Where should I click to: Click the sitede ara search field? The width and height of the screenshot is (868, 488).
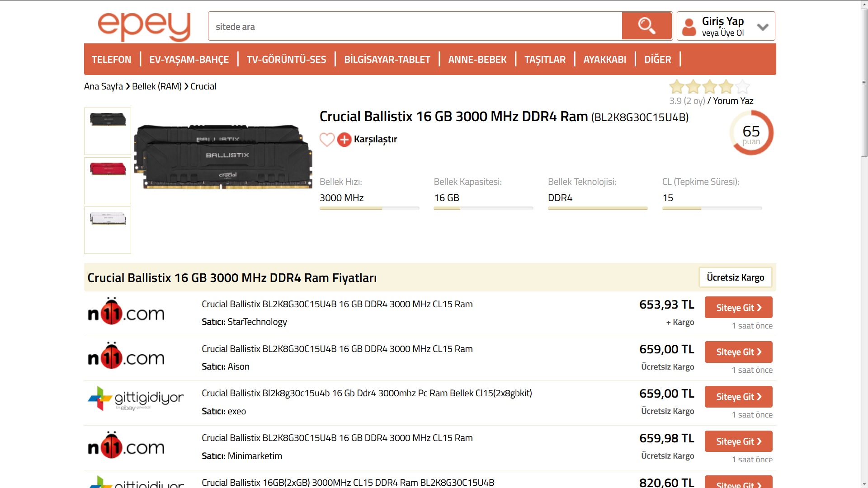point(415,26)
